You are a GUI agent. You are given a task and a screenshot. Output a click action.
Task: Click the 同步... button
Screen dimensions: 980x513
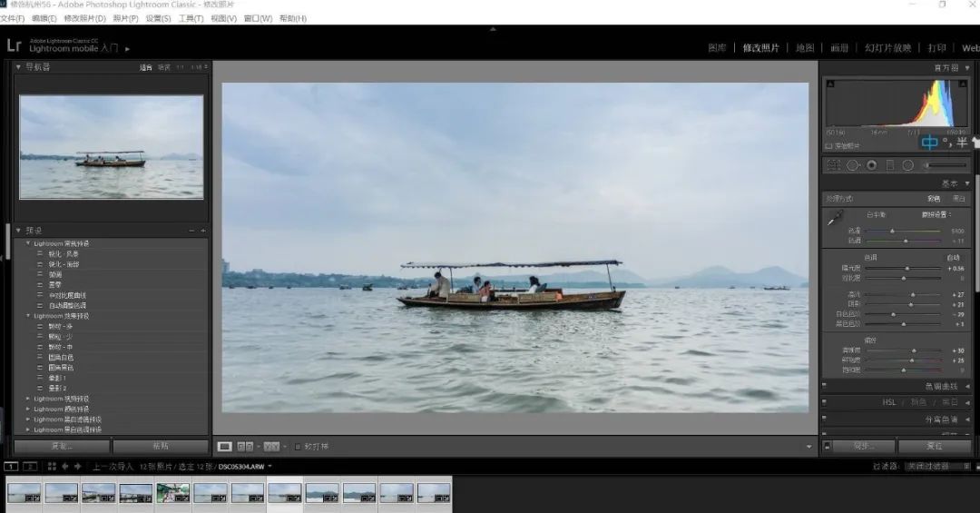pos(864,446)
